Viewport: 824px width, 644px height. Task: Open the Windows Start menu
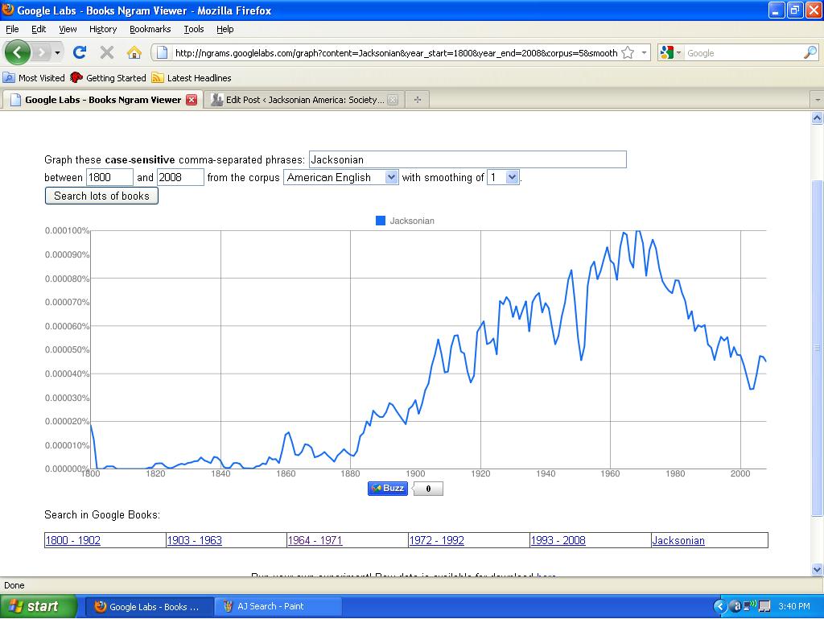(x=39, y=606)
